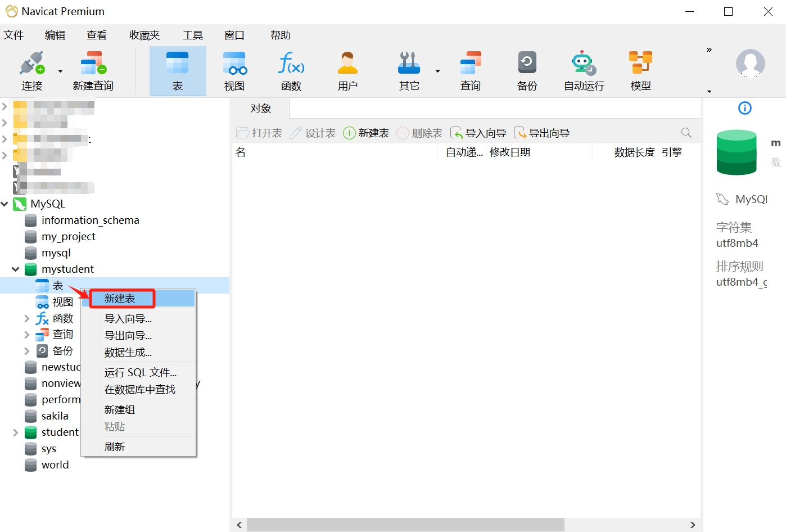Viewport: 786px width, 532px height.
Task: Select 运行 SQL 文件 in context menu
Action: click(140, 372)
